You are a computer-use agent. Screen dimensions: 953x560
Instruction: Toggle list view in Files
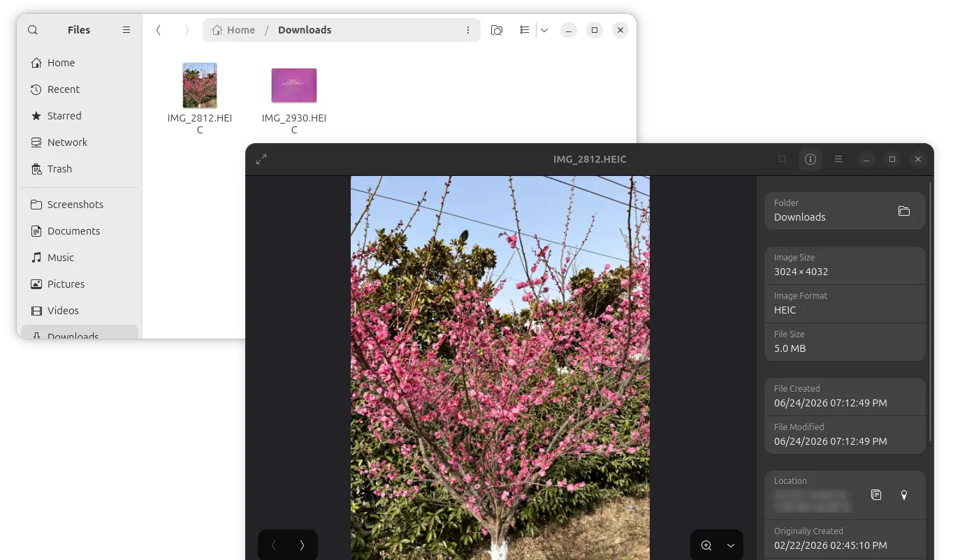[x=525, y=30]
